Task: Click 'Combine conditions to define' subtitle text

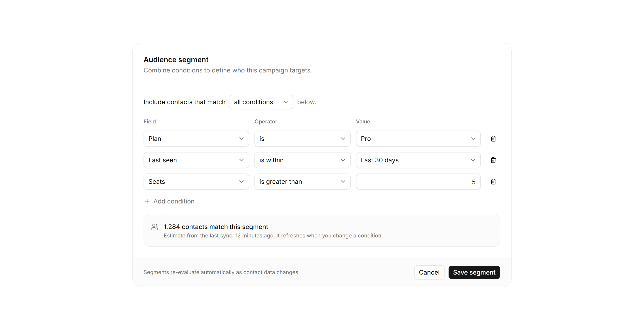Action: pos(228,70)
